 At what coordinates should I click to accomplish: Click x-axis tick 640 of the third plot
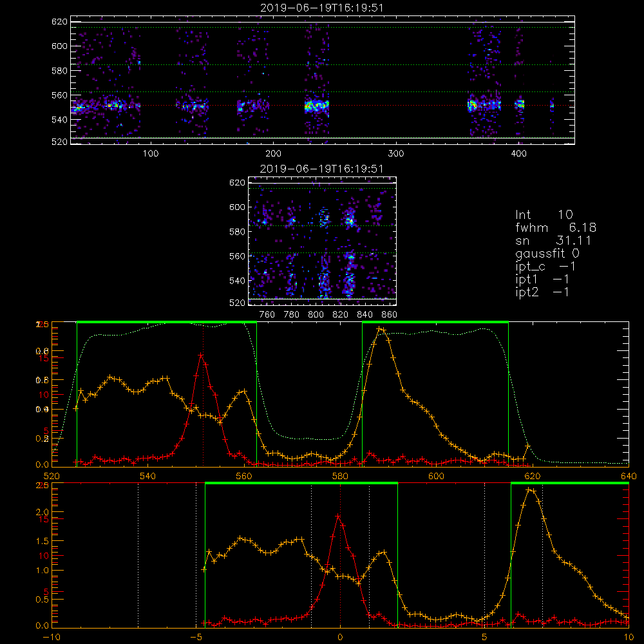[x=629, y=476]
